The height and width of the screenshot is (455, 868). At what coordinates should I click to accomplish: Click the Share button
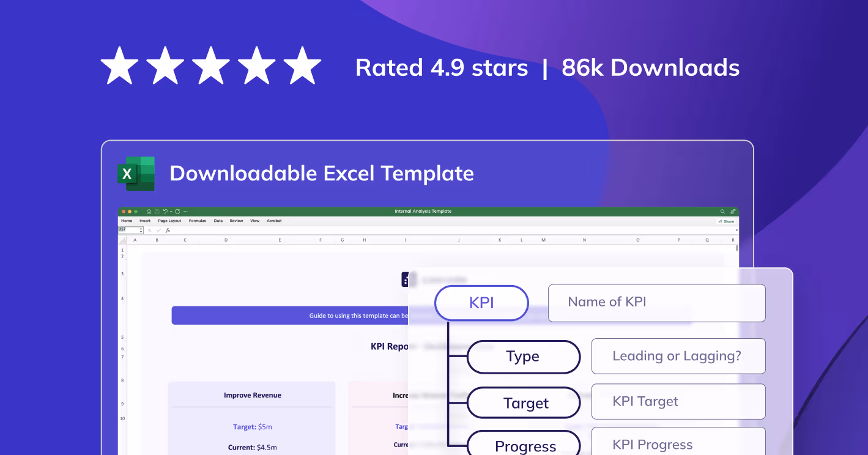[x=726, y=221]
